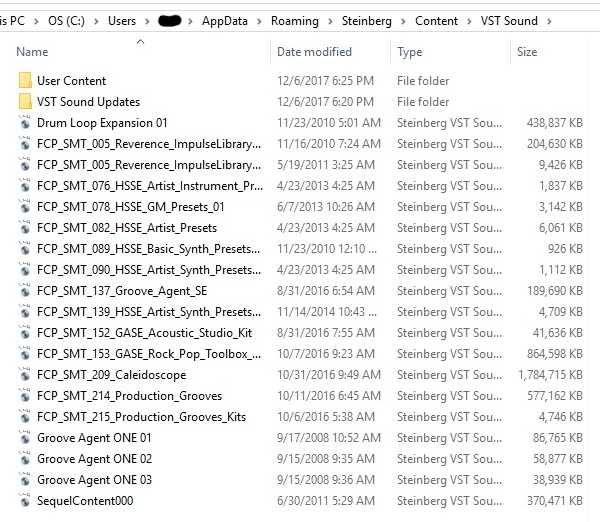Click the Drum Loop Expansion 01 file icon
600x522 pixels.
25,123
